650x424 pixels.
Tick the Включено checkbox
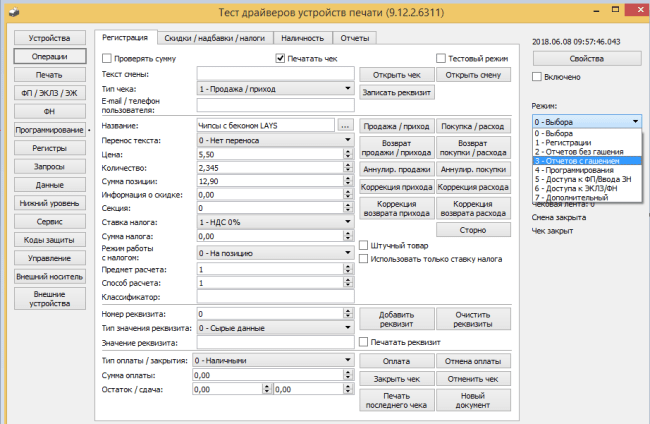537,77
